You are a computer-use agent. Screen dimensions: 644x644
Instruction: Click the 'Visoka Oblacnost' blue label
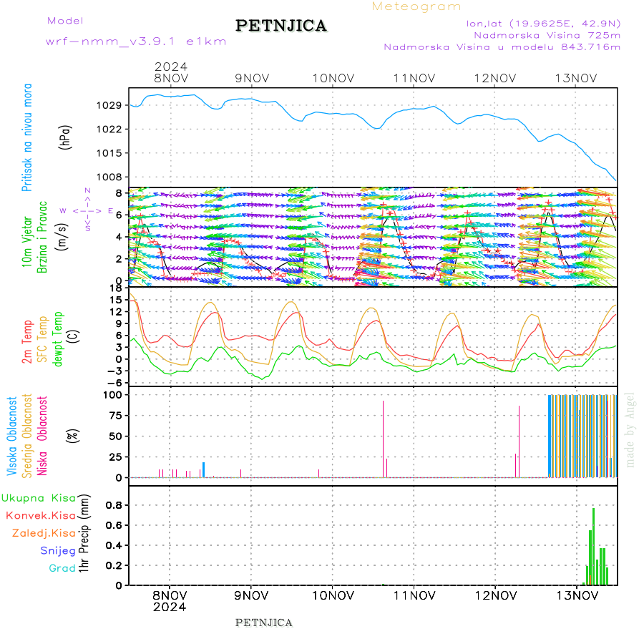[x=11, y=436]
